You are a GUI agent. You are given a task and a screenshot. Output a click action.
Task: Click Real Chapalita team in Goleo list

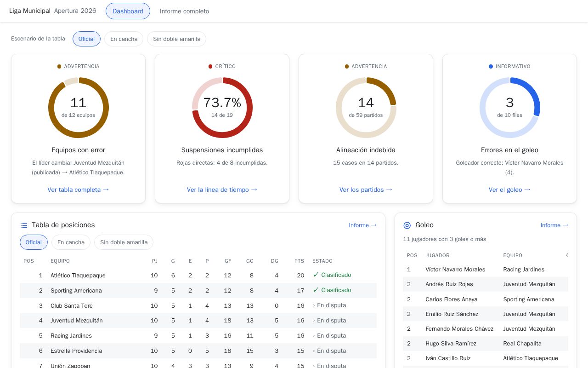tap(522, 343)
